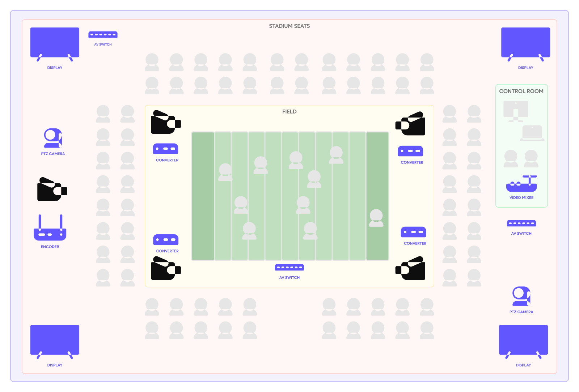
Task: Select the bottom-left display icon
Action: coord(55,342)
